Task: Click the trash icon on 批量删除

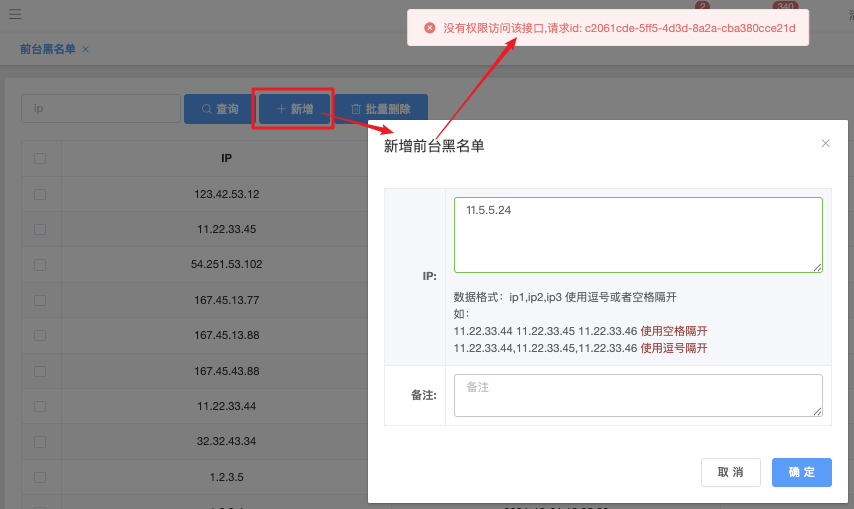Action: pyautogui.click(x=355, y=109)
